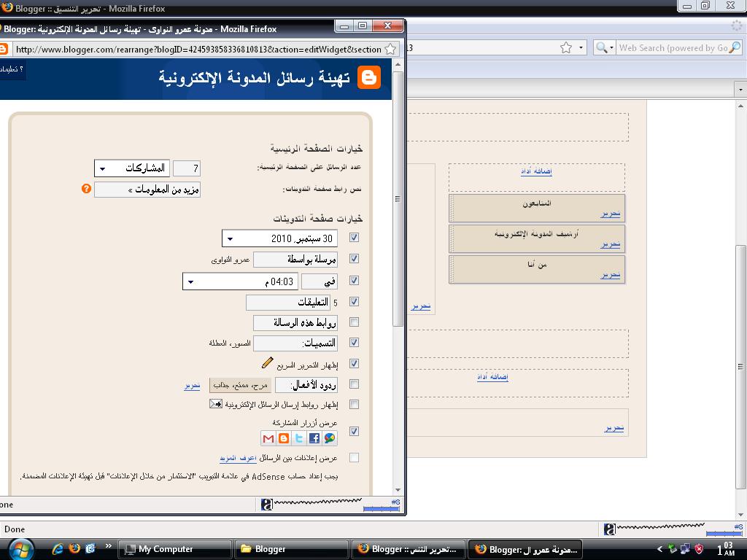Click the pencil quick-edit icon

click(268, 363)
